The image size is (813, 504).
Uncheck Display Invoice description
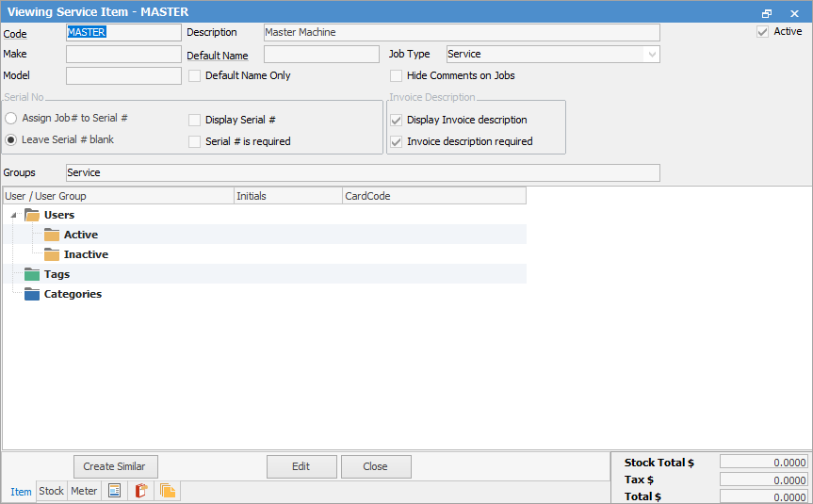coord(396,121)
